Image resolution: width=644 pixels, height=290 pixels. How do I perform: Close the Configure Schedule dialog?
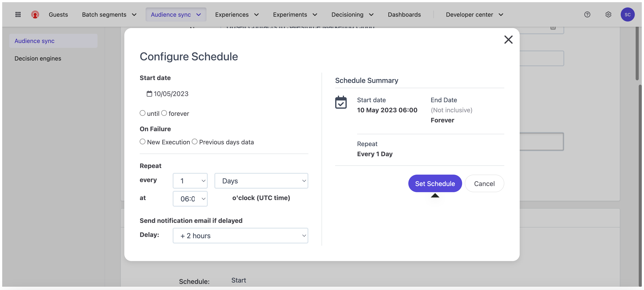click(x=508, y=39)
